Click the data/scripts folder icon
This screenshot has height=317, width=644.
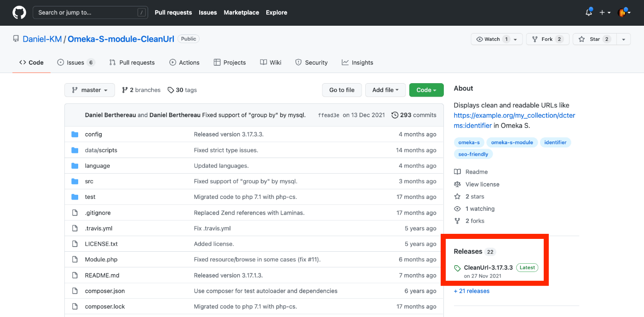click(x=75, y=150)
